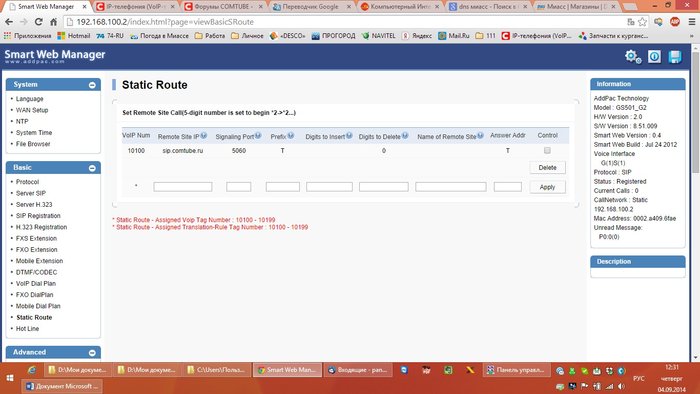700x394 pixels.
Task: Click the Delete button
Action: 547,168
